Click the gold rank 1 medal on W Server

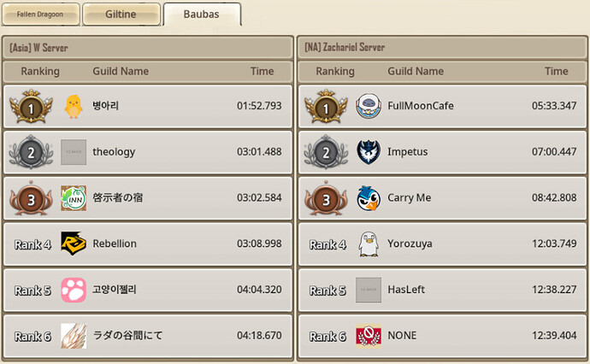tap(31, 107)
